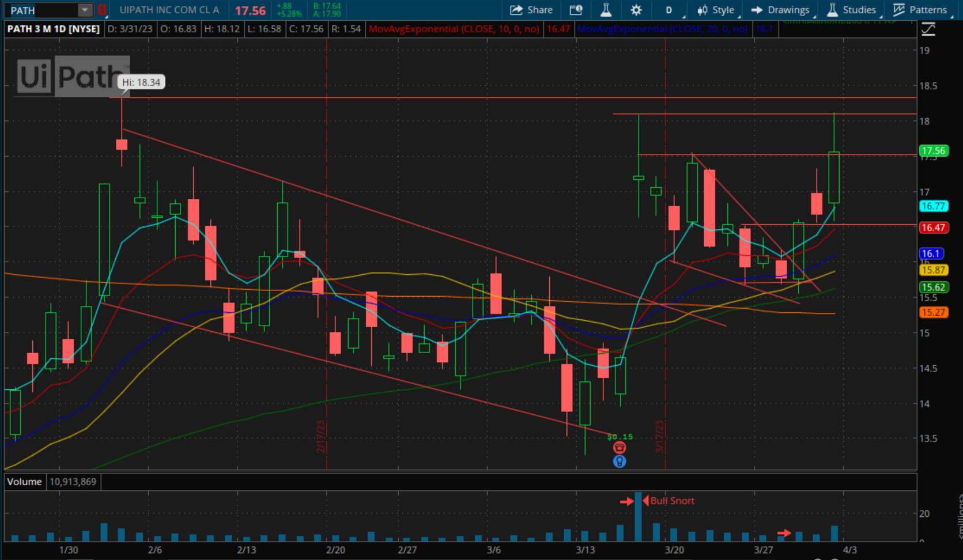Screen dimensions: 963x560
Task: Click the green 17.56 last price label
Action: [x=934, y=151]
